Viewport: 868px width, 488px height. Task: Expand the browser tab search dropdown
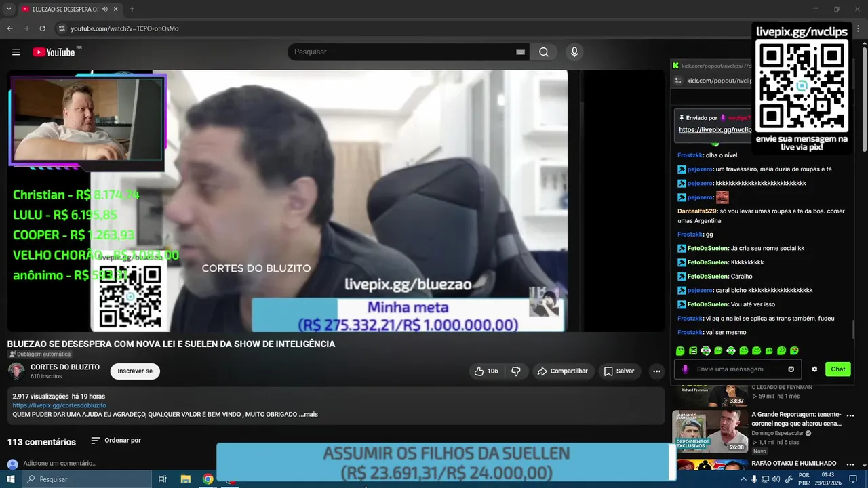coord(9,9)
